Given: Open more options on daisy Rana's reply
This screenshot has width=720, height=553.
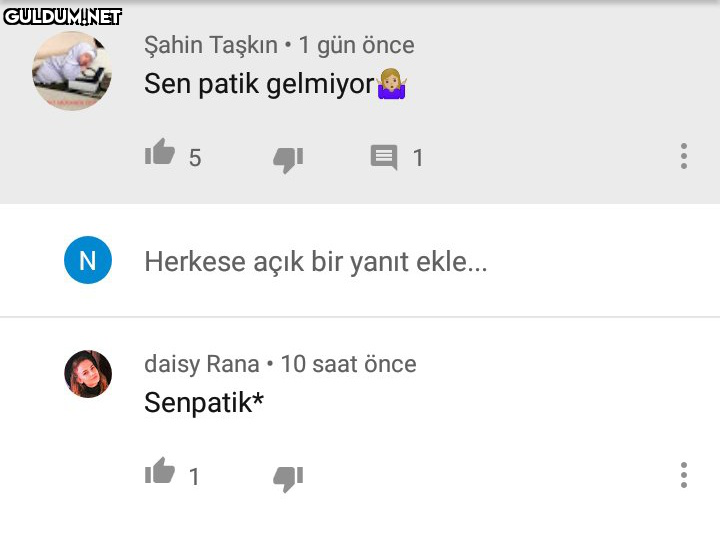Looking at the screenshot, I should [x=684, y=475].
